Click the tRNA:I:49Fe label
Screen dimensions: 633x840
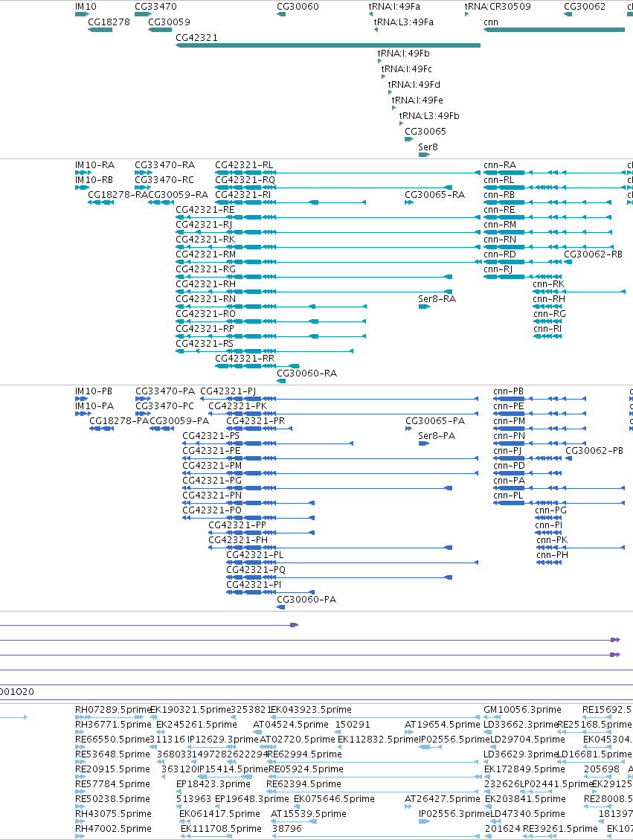click(x=417, y=100)
